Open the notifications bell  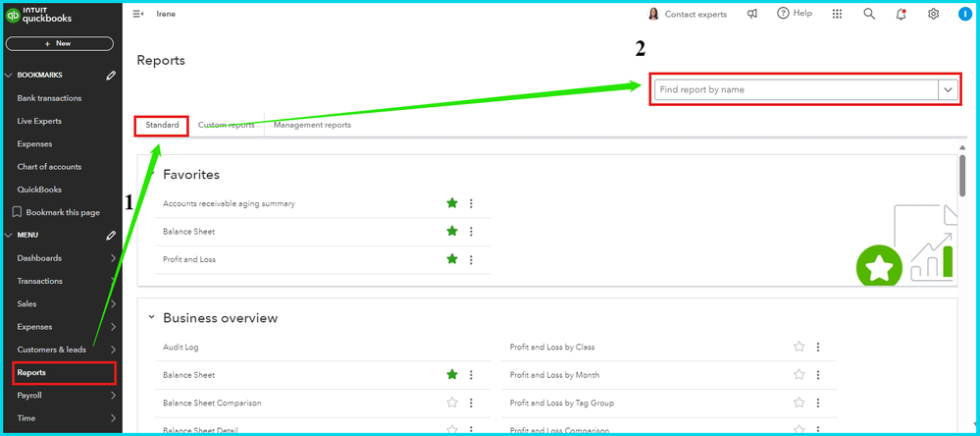tap(901, 14)
